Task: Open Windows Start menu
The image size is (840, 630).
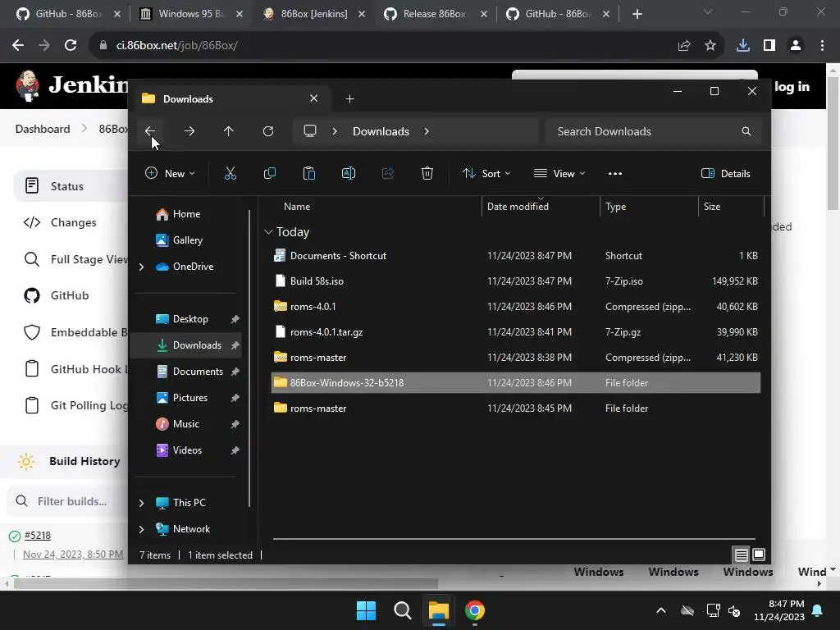Action: tap(367, 610)
